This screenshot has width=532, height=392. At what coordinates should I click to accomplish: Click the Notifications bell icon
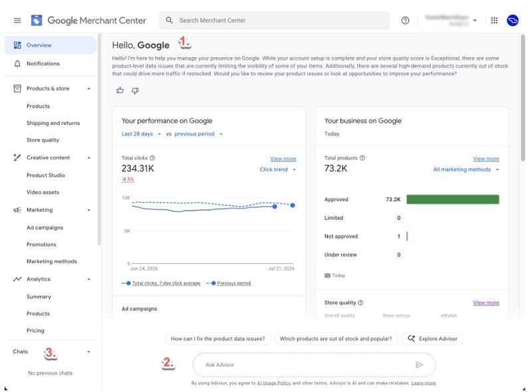pyautogui.click(x=17, y=63)
